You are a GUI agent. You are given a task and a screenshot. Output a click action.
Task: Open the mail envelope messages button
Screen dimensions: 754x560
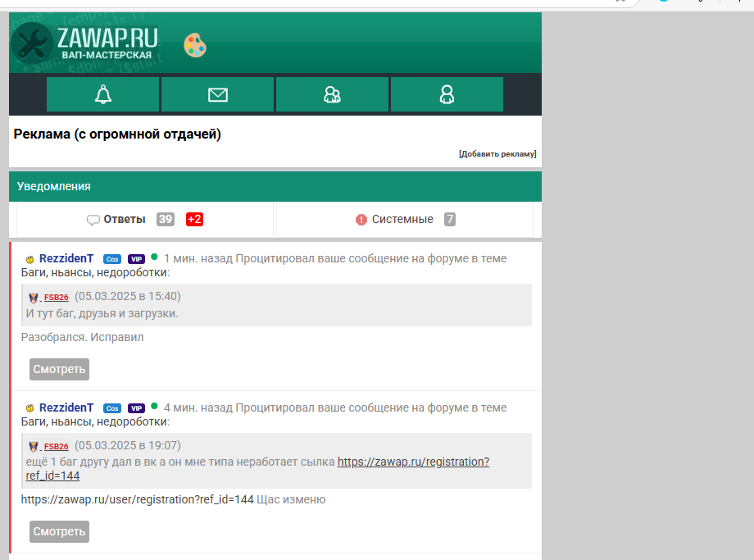pos(218,94)
